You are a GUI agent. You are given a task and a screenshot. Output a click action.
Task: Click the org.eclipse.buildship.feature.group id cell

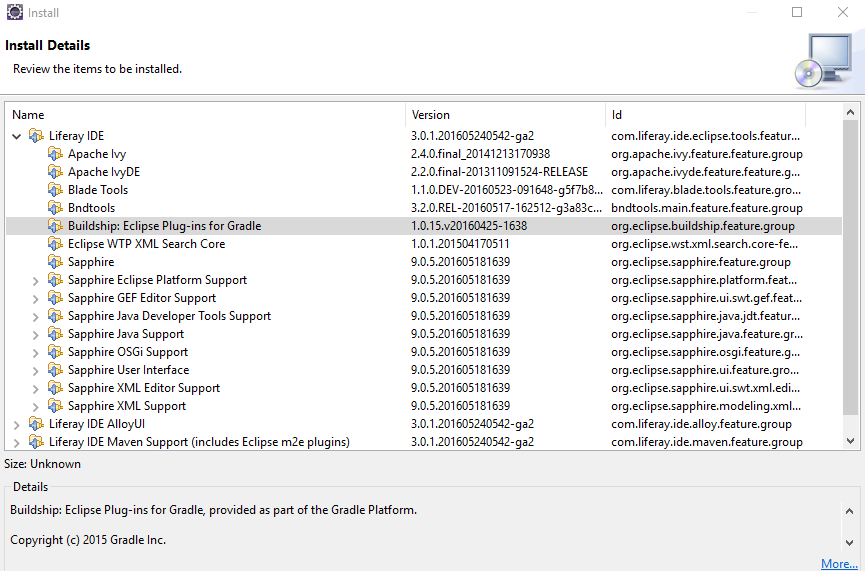pos(703,226)
